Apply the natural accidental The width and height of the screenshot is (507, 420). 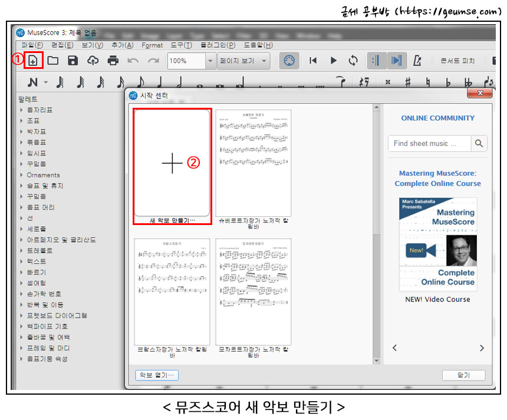coord(428,82)
